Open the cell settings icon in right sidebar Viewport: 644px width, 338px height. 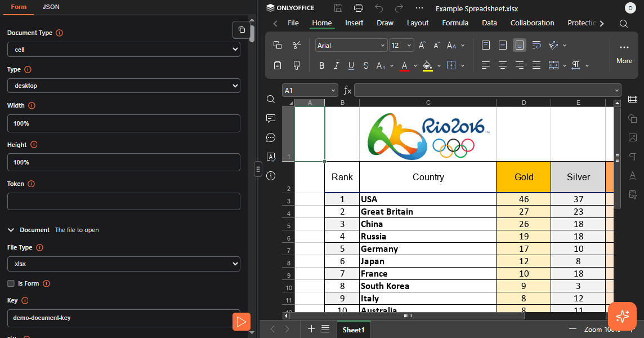coord(633,100)
